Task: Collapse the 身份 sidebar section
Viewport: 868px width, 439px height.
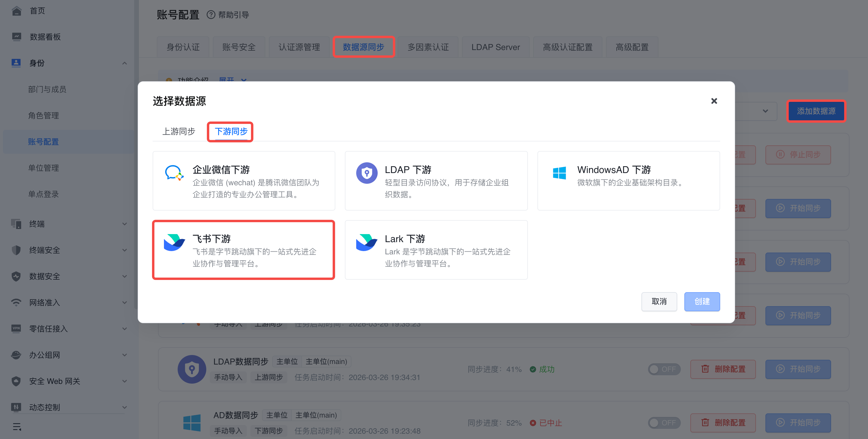Action: pos(124,63)
